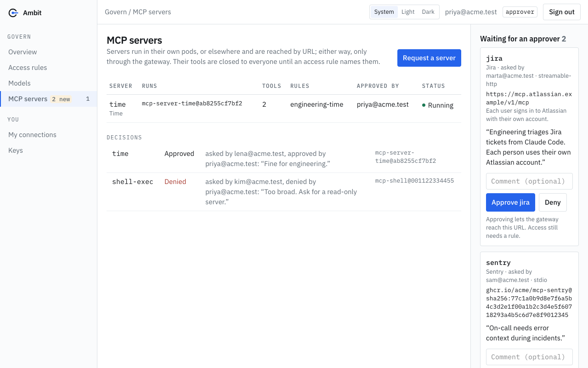
Task: Click the engineering-time rule cell
Action: (317, 104)
